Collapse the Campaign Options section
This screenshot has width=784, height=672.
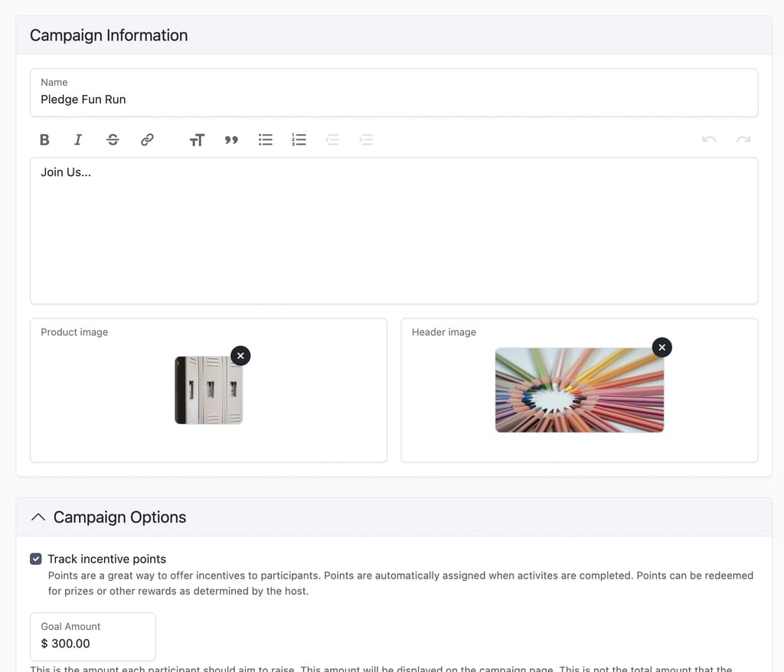pos(38,517)
